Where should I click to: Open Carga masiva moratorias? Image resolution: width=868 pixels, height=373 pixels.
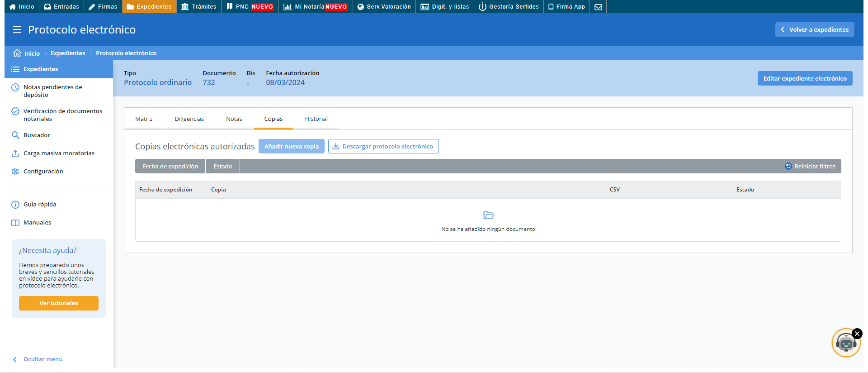coord(59,153)
